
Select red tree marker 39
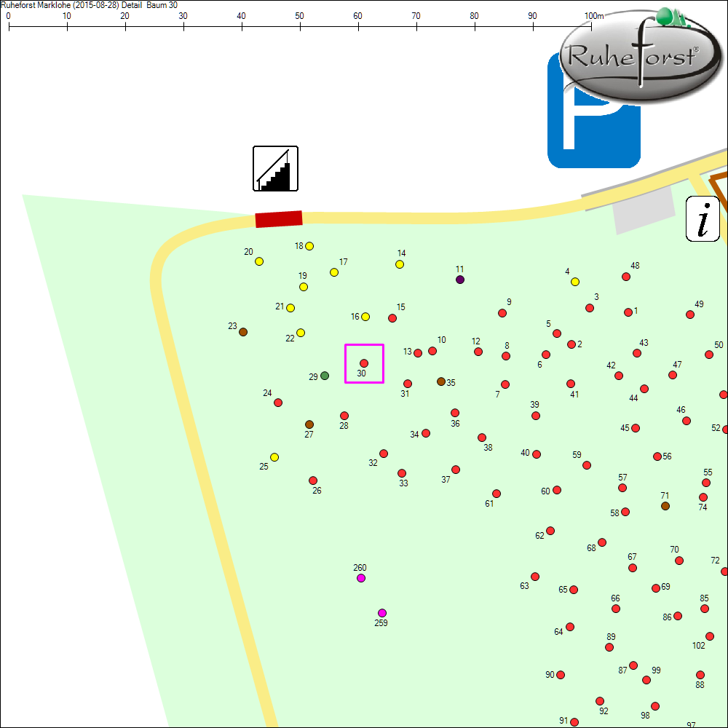tap(536, 416)
